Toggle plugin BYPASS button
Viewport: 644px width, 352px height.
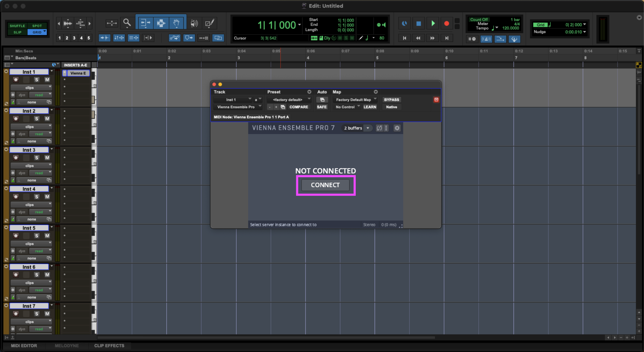click(391, 100)
